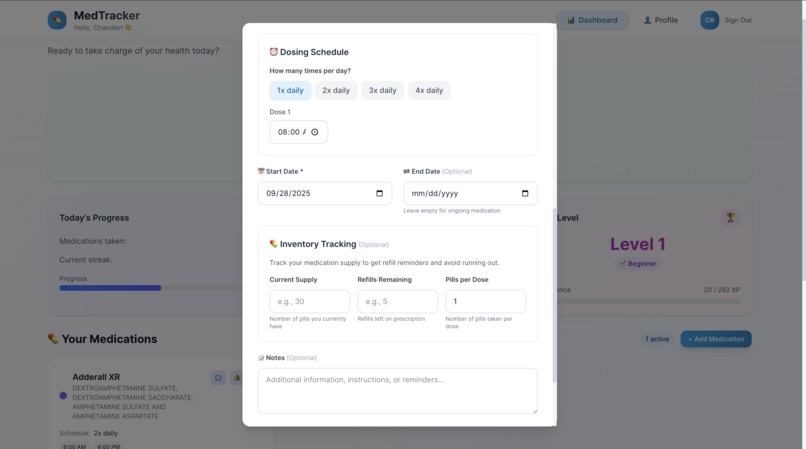Open the Dashboard tab
The width and height of the screenshot is (806, 449).
click(592, 21)
